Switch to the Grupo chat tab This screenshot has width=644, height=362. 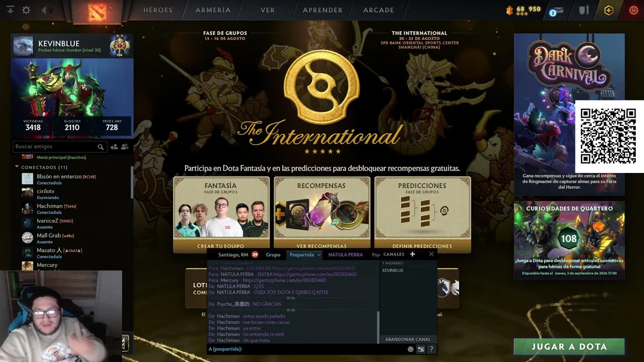coord(273,255)
